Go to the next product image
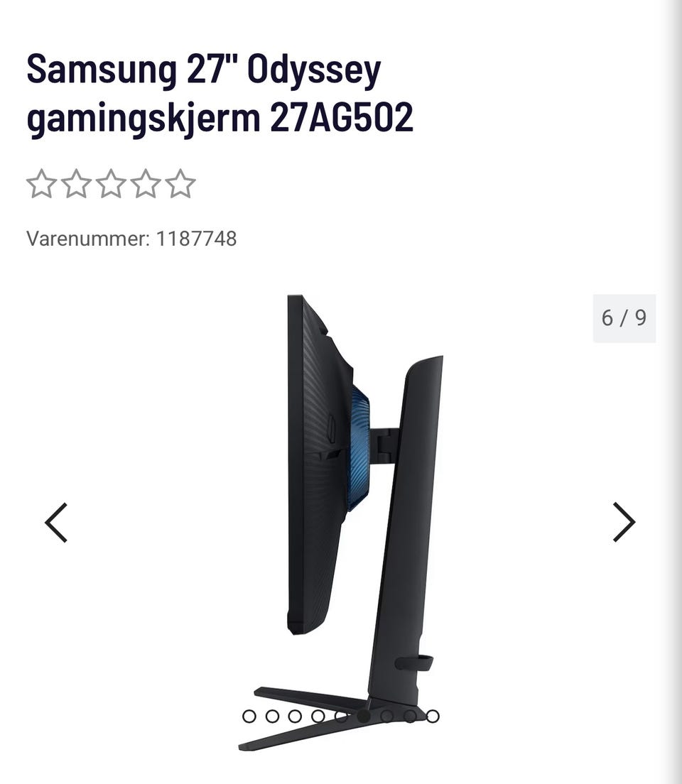Image resolution: width=682 pixels, height=784 pixels. coord(624,523)
